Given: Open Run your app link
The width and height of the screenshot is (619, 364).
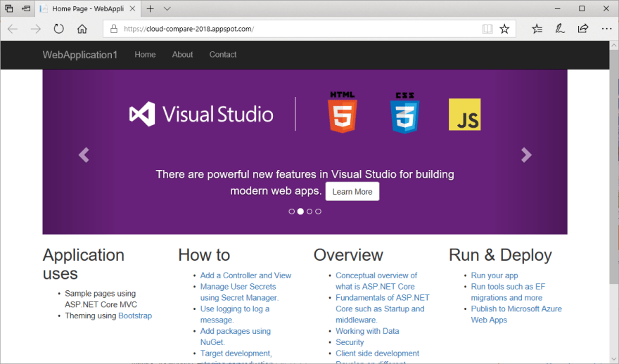Looking at the screenshot, I should pos(494,275).
